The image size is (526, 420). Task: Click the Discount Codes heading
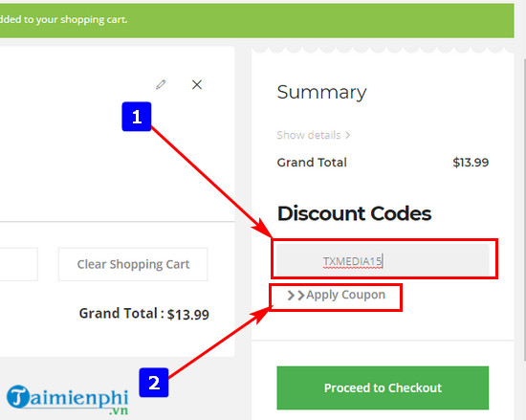[x=354, y=213]
